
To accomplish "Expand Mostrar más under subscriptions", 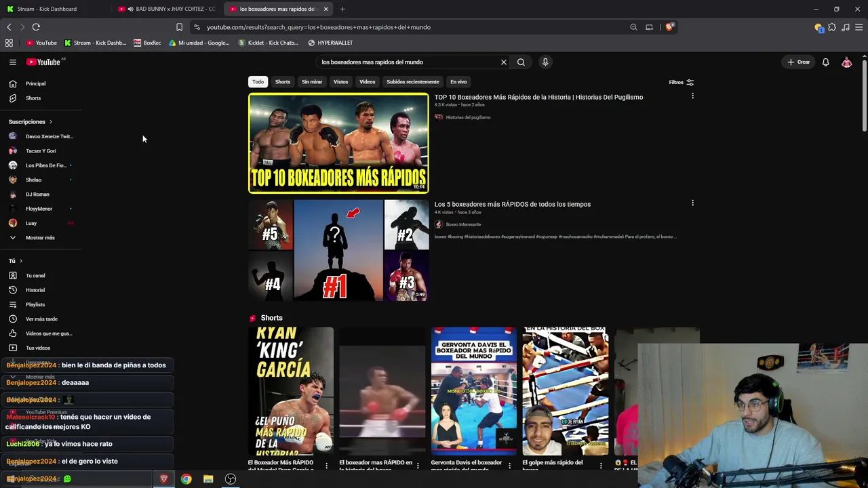I will [x=41, y=238].
